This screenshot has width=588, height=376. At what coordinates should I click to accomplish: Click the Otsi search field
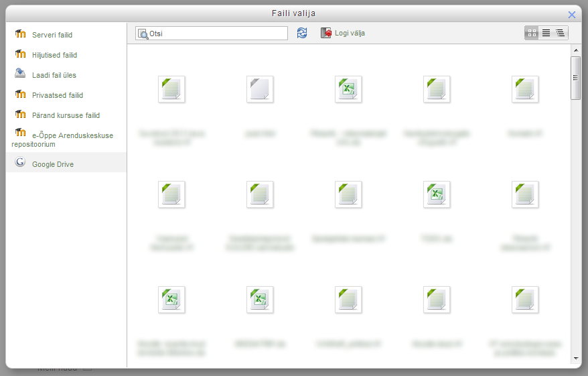tap(212, 34)
